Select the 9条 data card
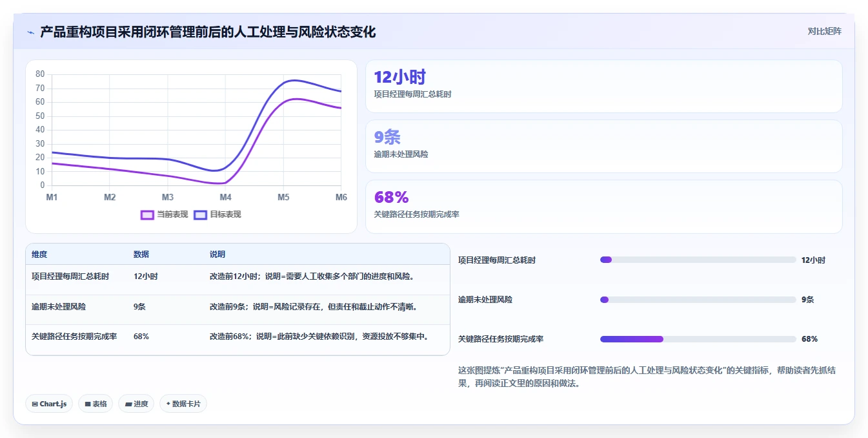Screen dimensions: 868x438 tap(604, 147)
